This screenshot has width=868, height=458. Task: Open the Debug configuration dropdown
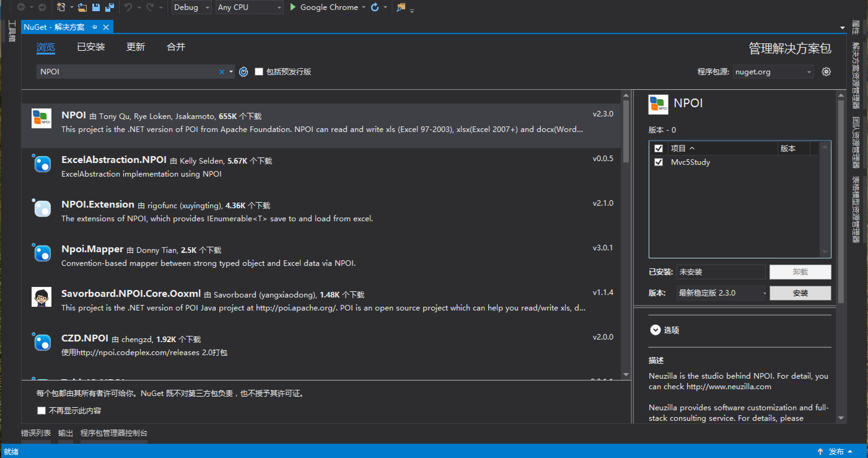[191, 7]
